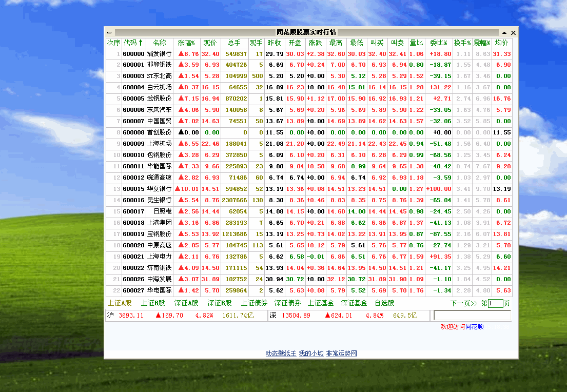Select stock 华电国际
Viewport: 567px width, 392px height.
pyautogui.click(x=160, y=290)
